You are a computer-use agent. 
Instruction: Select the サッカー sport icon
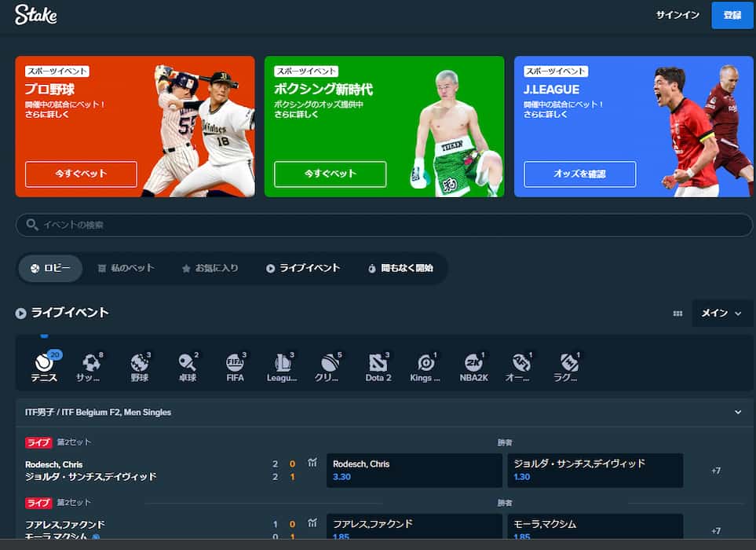tap(89, 367)
